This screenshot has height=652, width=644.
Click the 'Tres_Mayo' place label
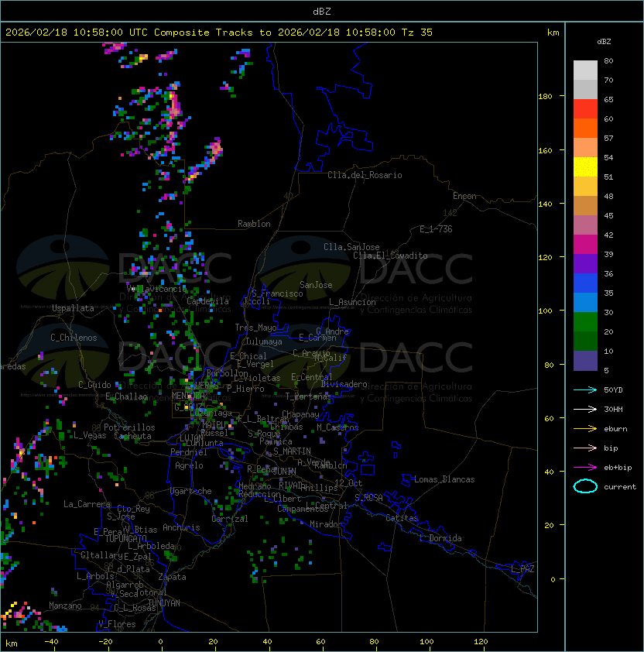255,328
